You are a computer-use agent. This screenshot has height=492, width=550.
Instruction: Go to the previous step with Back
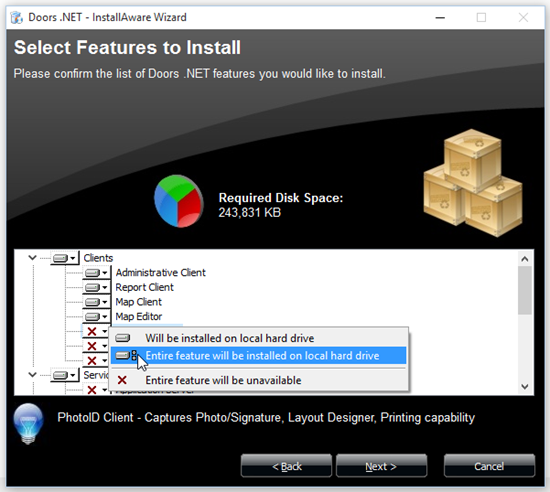(x=286, y=466)
